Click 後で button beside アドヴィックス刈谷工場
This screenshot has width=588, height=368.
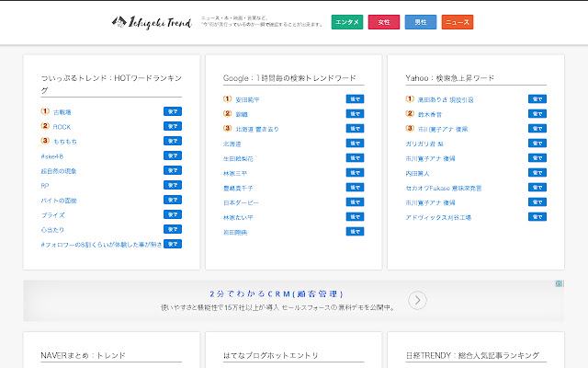pos(537,217)
